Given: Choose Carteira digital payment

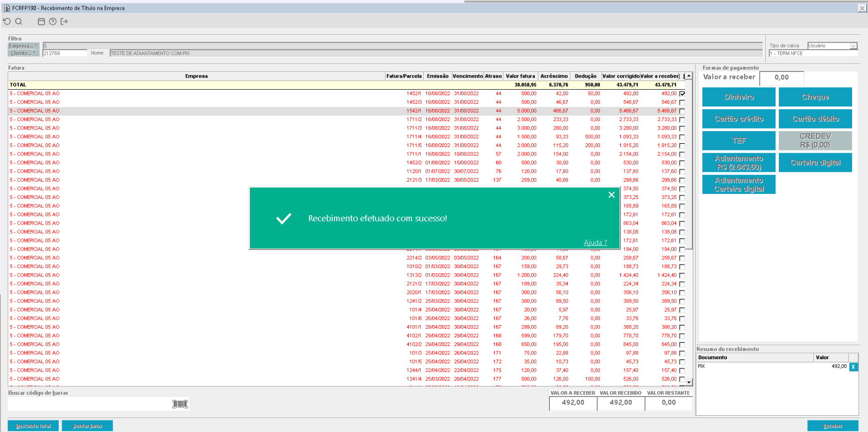Looking at the screenshot, I should [815, 163].
